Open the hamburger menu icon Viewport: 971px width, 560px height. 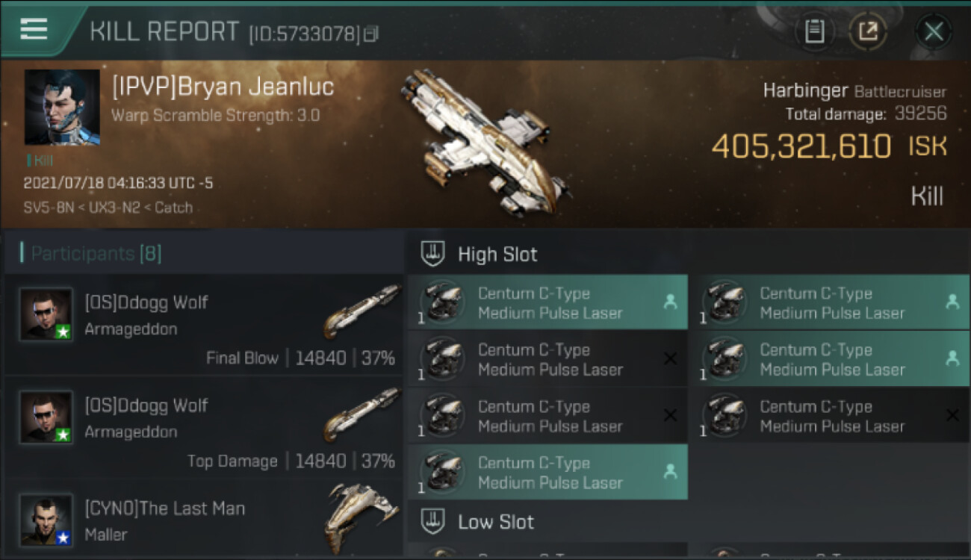click(34, 29)
